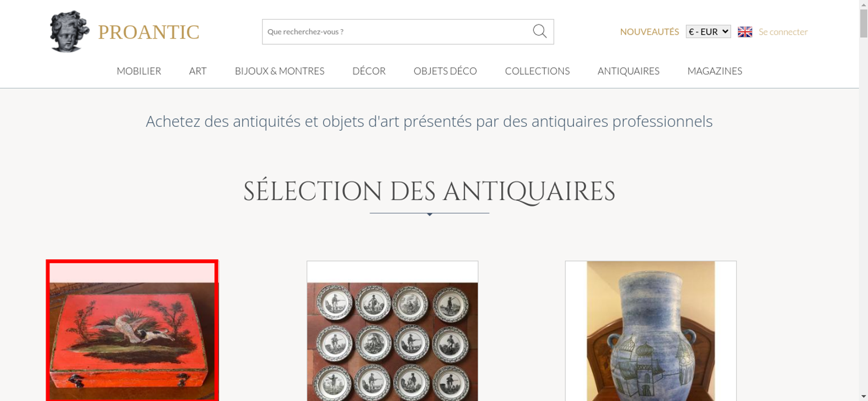Open the Bijoux & Montres menu
The width and height of the screenshot is (868, 401).
click(x=279, y=71)
